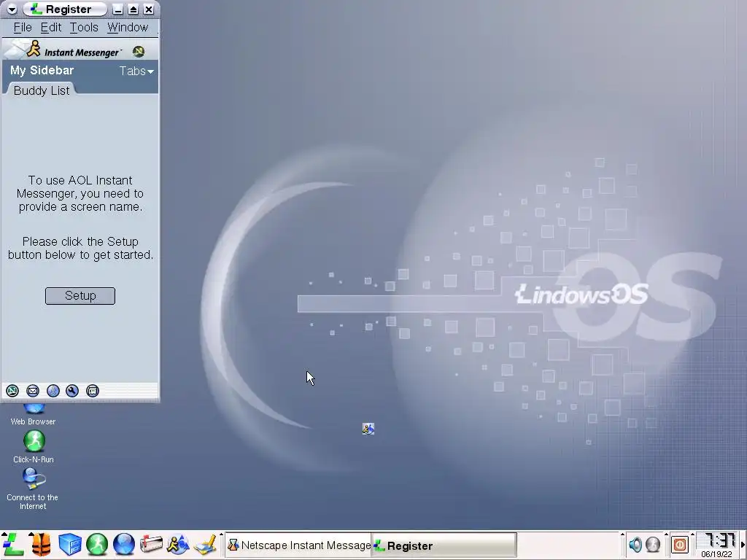Expand the taskbar arrow right of the clock
The image size is (747, 560).
click(742, 544)
